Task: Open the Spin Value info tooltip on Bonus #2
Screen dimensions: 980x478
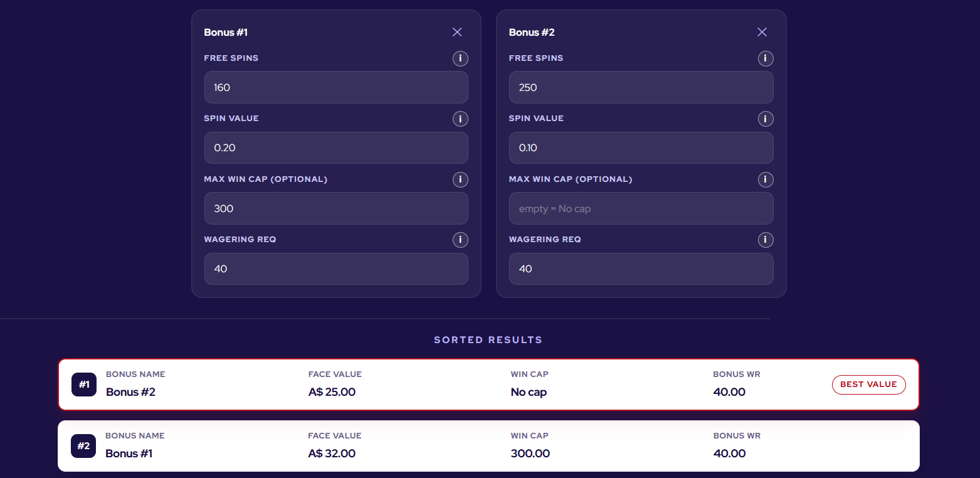Action: [x=766, y=119]
